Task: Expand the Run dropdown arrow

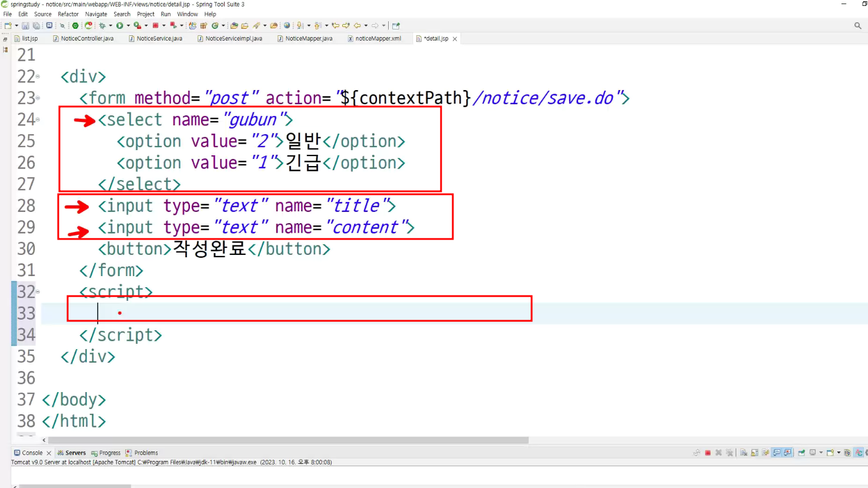Action: coord(128,25)
